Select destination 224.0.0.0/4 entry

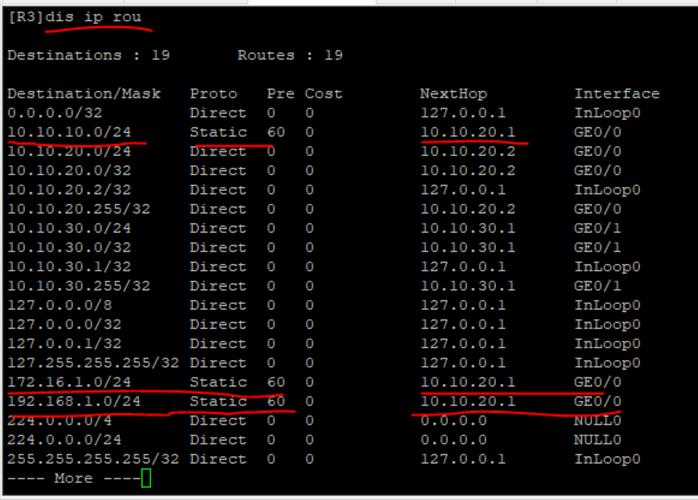point(59,421)
